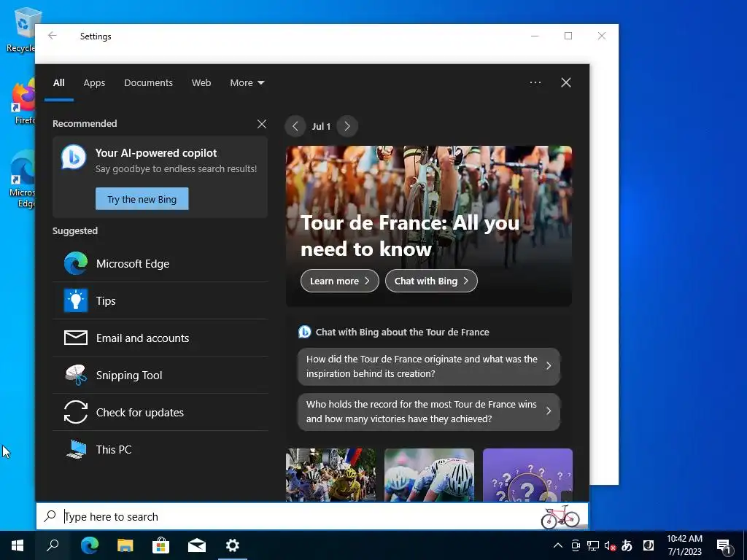Switch to the Apps search tab
The image size is (747, 560).
point(94,83)
